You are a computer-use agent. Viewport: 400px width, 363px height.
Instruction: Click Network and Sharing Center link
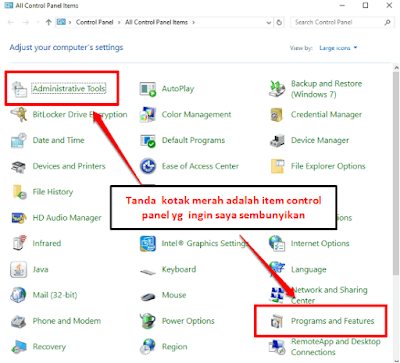coord(329,295)
